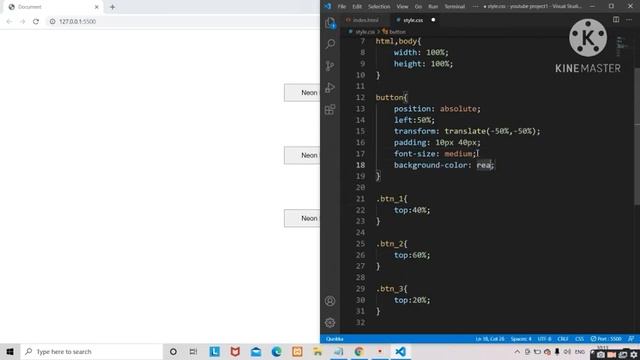Open the View menu
This screenshot has height=360, width=640.
[402, 7]
